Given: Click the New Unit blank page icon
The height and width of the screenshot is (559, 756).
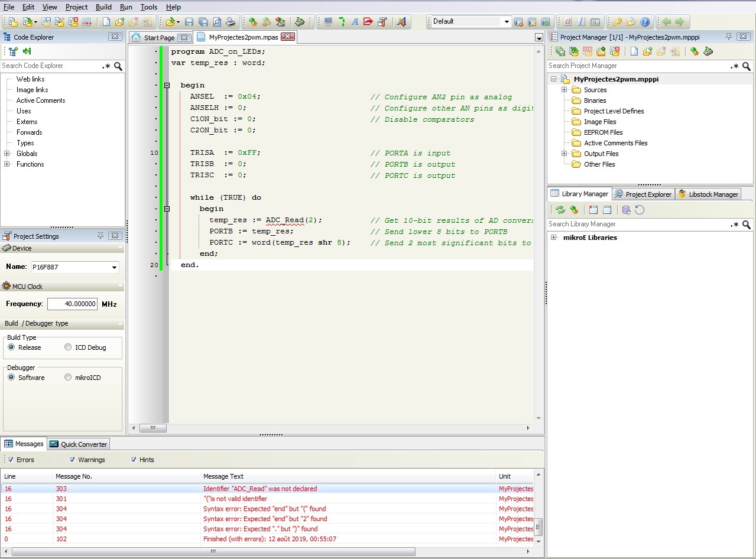Looking at the screenshot, I should (x=106, y=22).
